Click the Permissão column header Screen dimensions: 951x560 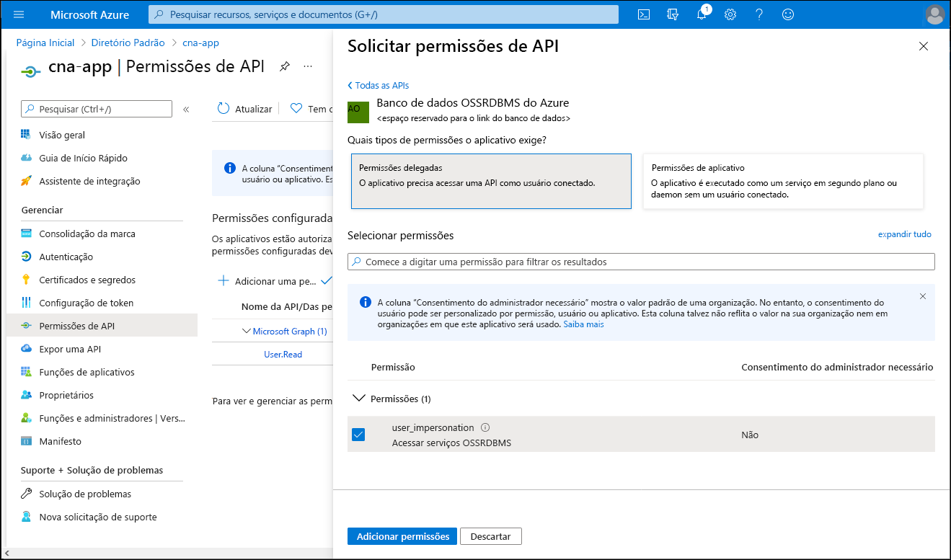click(393, 367)
